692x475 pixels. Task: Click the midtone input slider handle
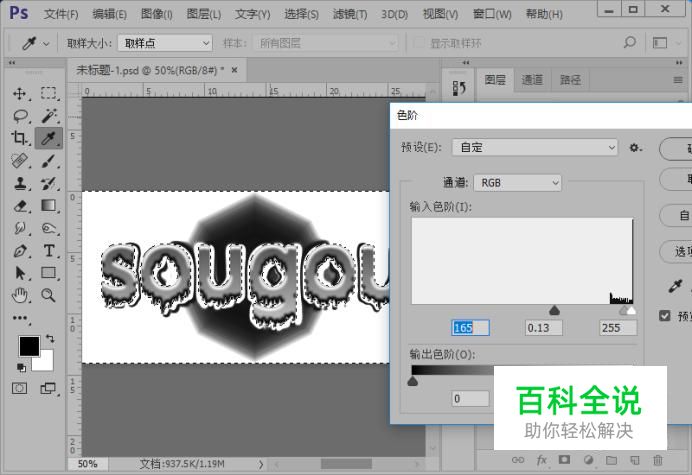[554, 311]
